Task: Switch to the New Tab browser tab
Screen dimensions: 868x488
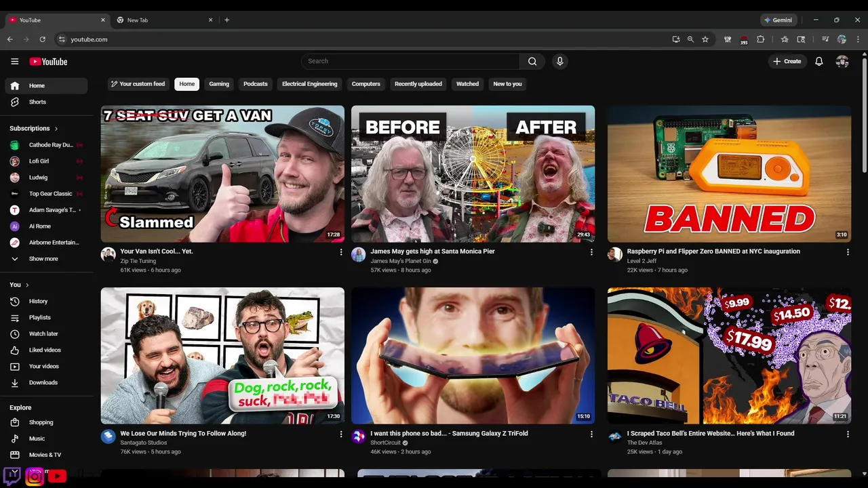Action: pyautogui.click(x=165, y=20)
